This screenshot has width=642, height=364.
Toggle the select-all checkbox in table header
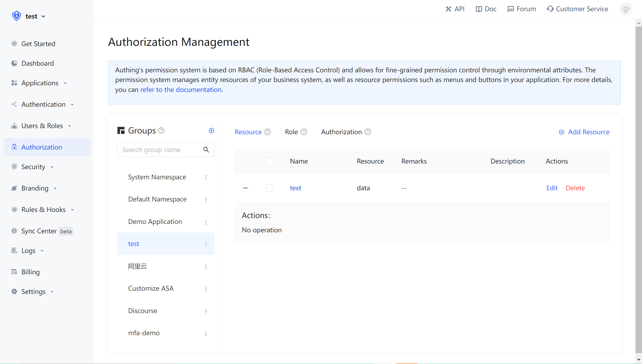tap(269, 161)
